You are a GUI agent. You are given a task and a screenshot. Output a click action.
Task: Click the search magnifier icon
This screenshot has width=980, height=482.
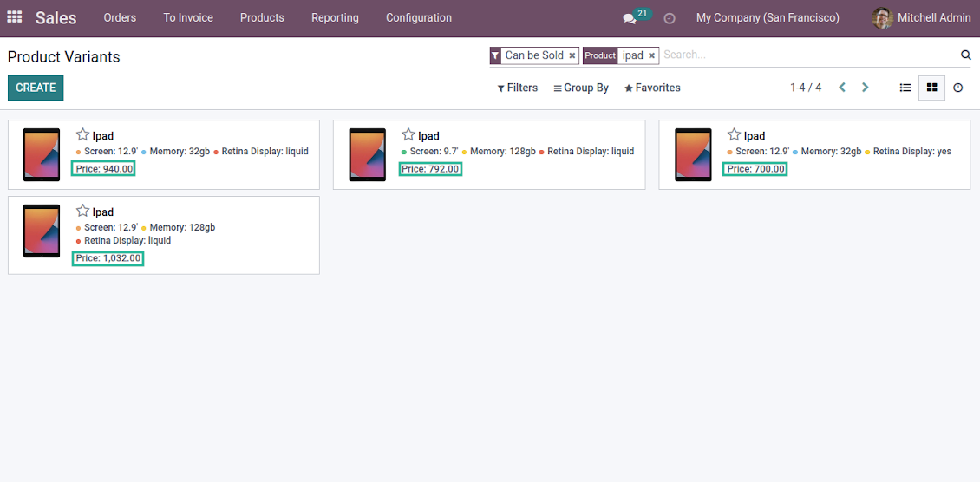point(965,55)
